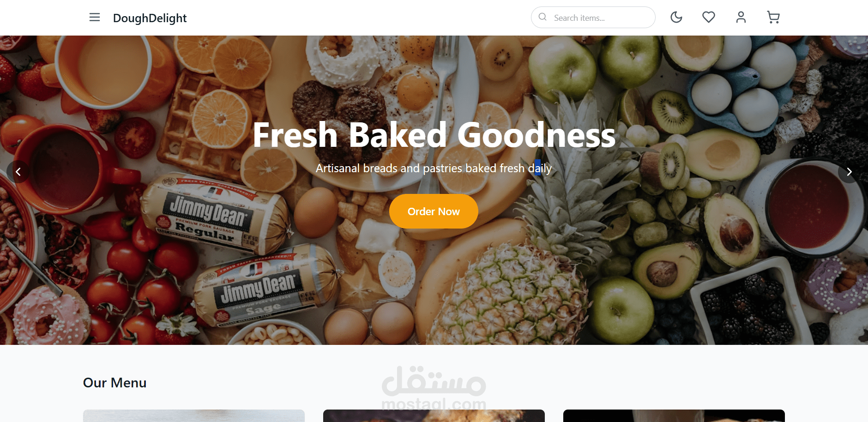Viewport: 868px width, 422px height.
Task: Open the wishlist heart icon
Action: click(x=709, y=18)
